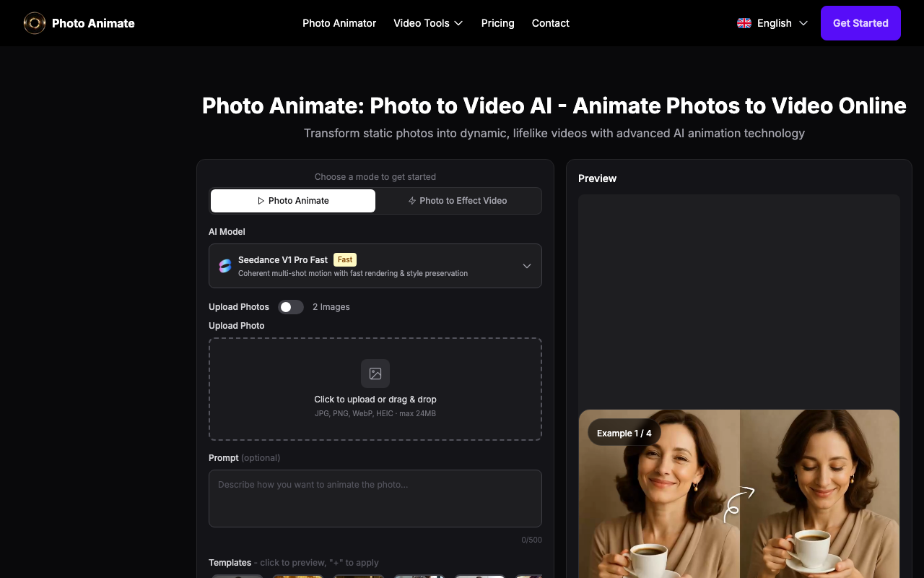This screenshot has width=924, height=578.
Task: Click the Fast badge on Seedance model
Action: (345, 259)
